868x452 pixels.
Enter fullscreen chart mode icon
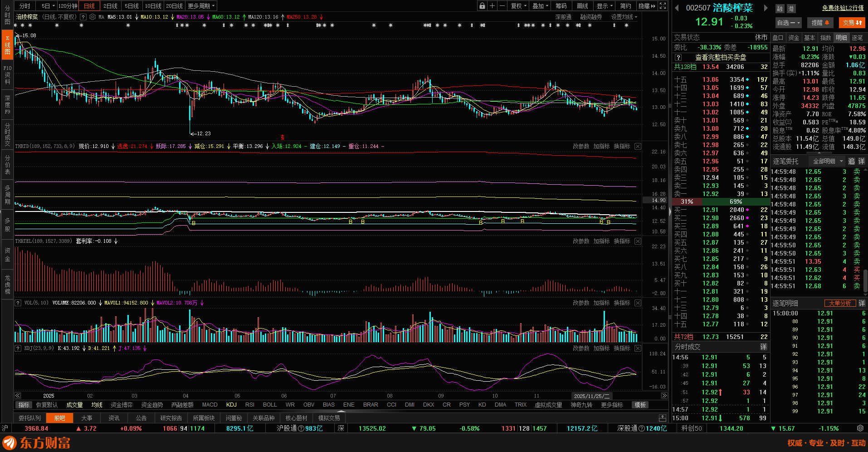pos(663,6)
